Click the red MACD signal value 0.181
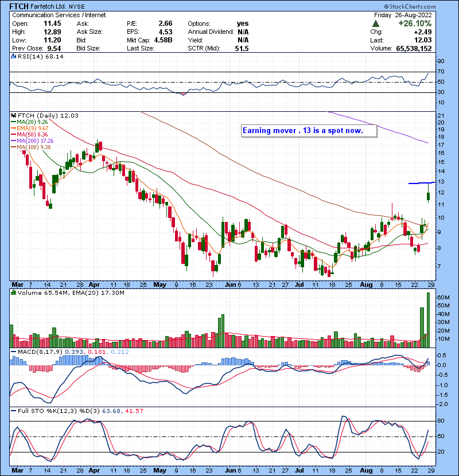459x476 pixels. click(x=96, y=352)
